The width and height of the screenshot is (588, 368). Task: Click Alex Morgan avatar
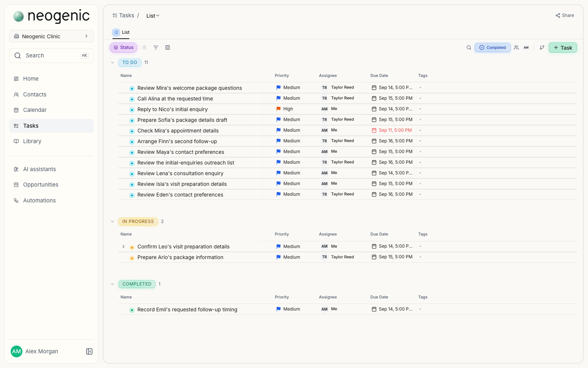coord(17,351)
